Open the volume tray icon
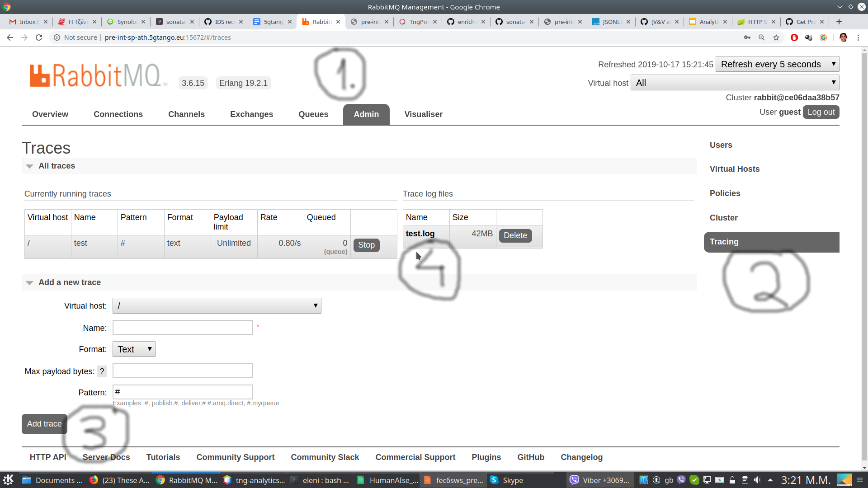 click(x=758, y=480)
